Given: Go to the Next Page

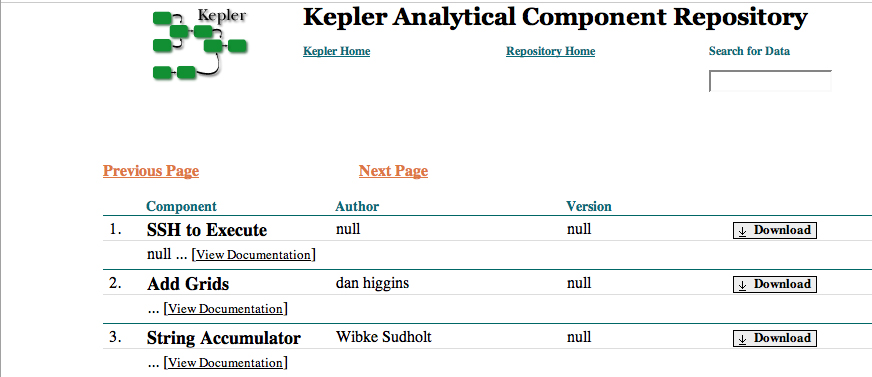Looking at the screenshot, I should click(393, 171).
